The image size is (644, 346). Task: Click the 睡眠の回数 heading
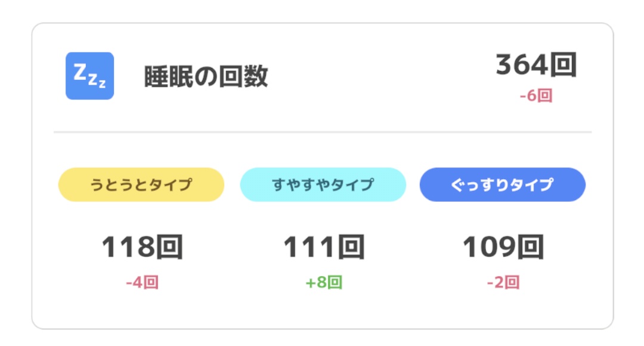click(206, 77)
